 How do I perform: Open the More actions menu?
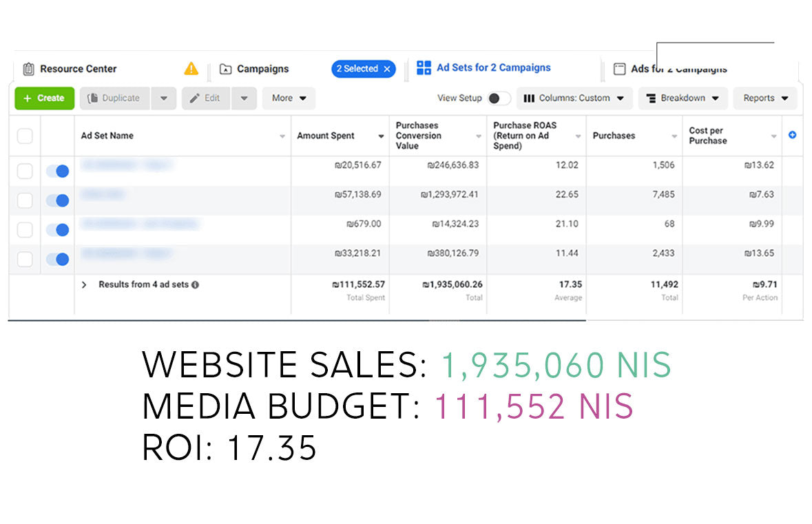[x=289, y=98]
